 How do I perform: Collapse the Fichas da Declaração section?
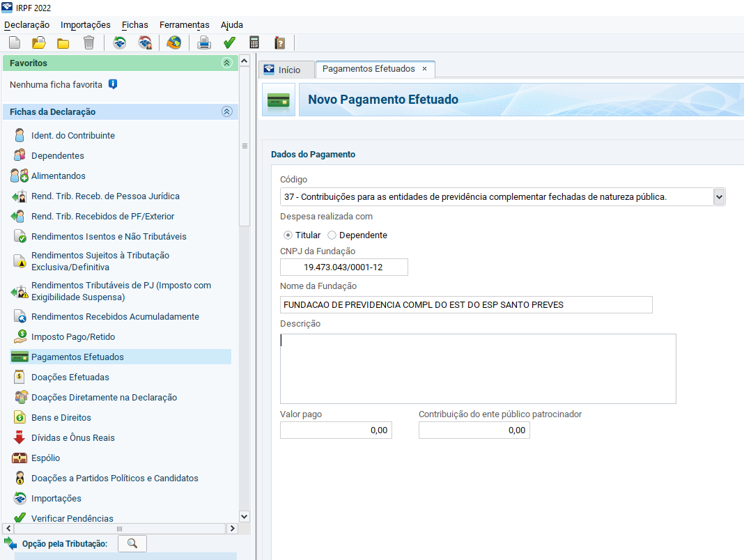[x=226, y=111]
